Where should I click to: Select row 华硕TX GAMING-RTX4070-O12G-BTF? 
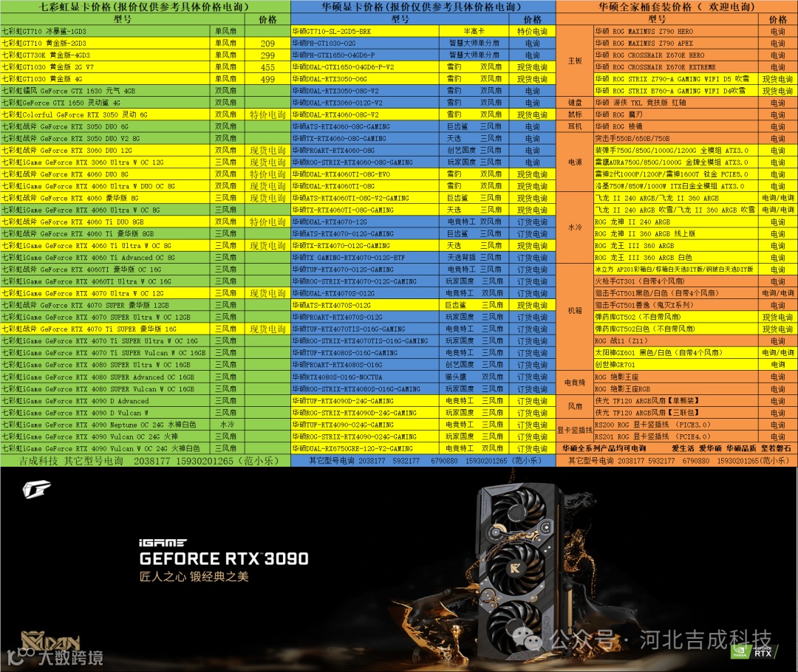pyautogui.click(x=423, y=258)
